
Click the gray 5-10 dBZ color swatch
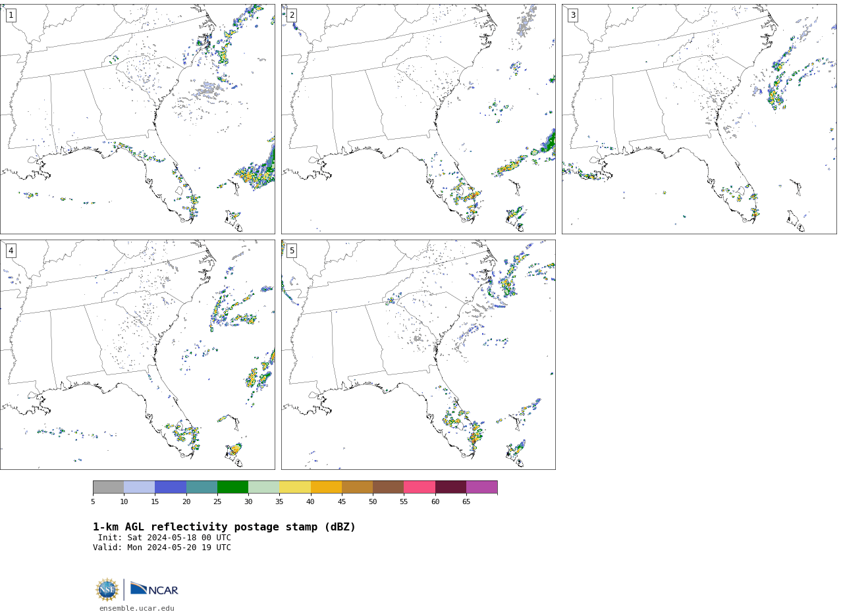tap(108, 487)
